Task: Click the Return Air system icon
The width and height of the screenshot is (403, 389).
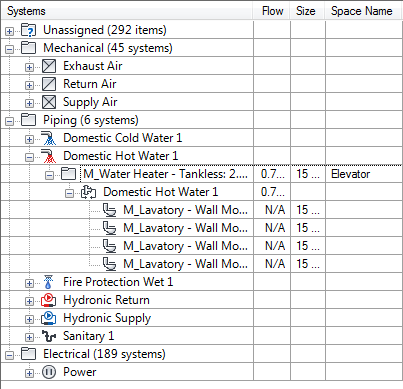Action: [x=49, y=84]
